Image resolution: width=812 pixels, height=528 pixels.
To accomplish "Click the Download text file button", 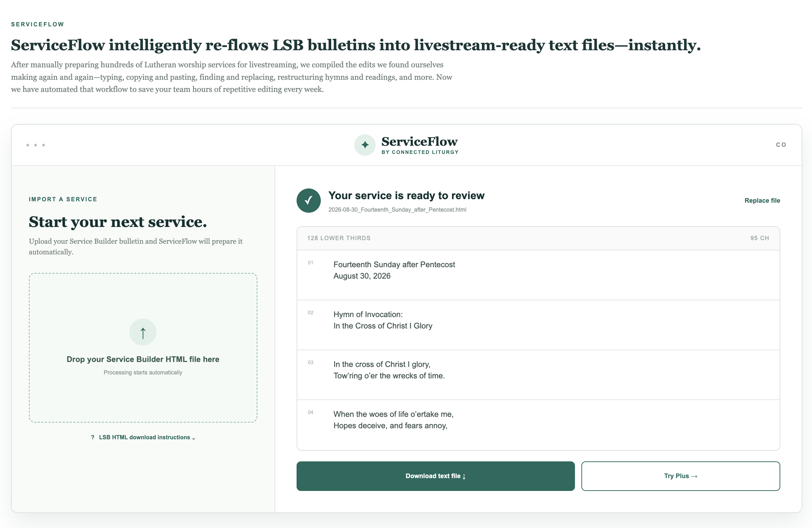I will click(436, 476).
